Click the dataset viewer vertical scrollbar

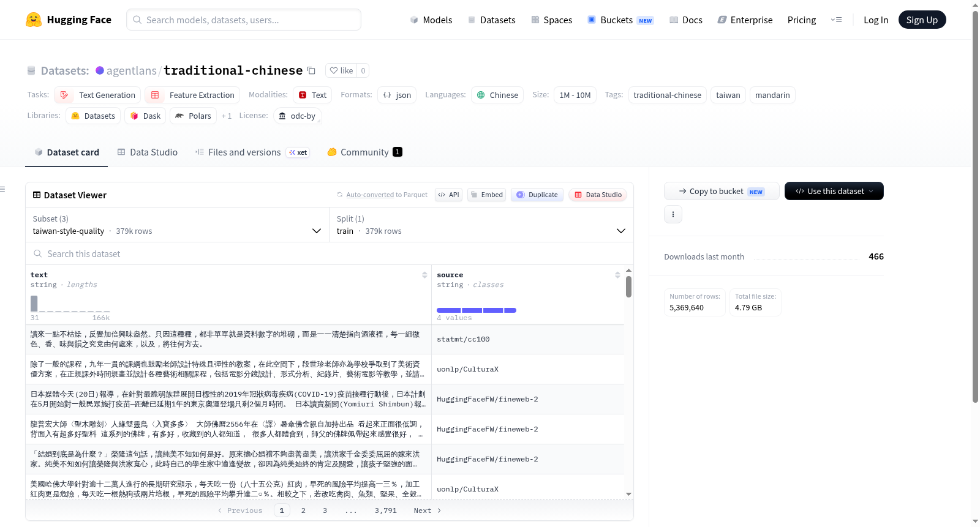point(628,286)
